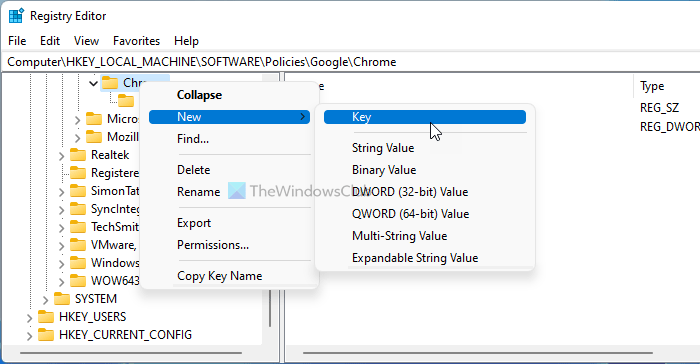
Task: Click the Windows folder icon
Action: tap(78, 263)
